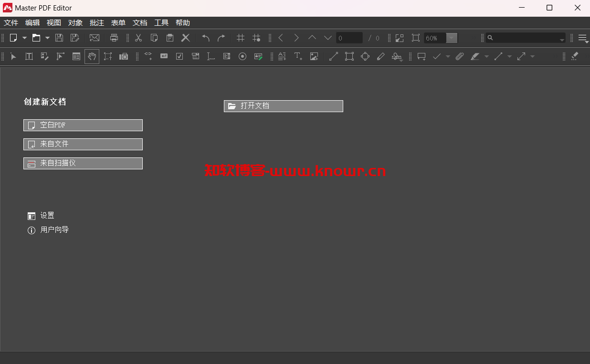Click the Text Field form icon

tap(211, 56)
